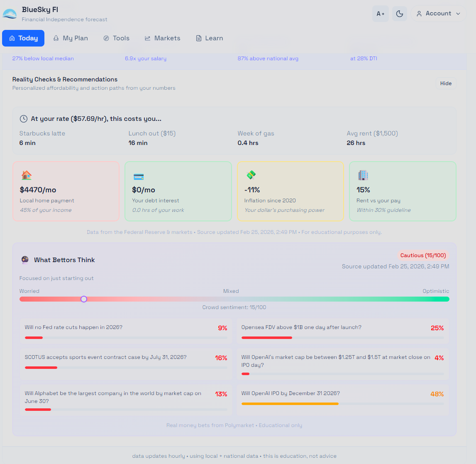476x464 pixels.
Task: Switch to the My Plan tab
Action: 71,38
